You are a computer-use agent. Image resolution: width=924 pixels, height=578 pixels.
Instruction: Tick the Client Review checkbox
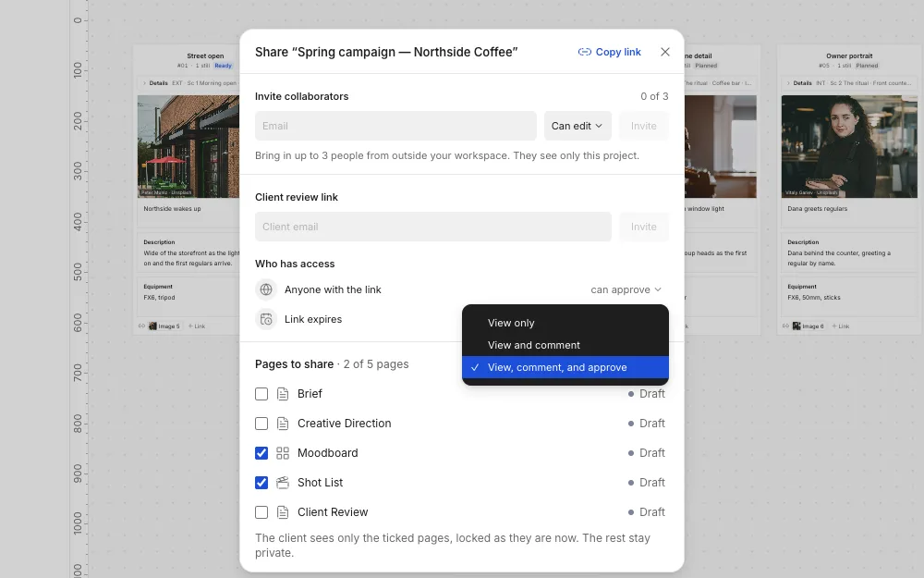[x=261, y=512]
